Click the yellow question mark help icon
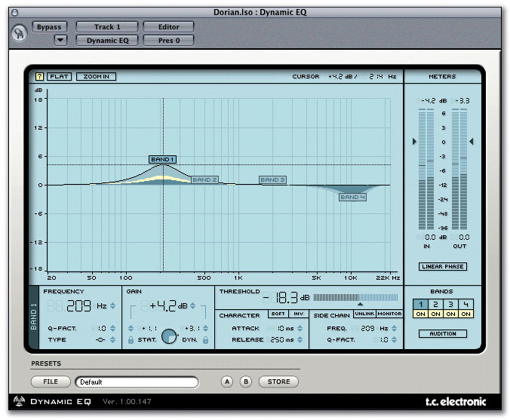 [39, 76]
